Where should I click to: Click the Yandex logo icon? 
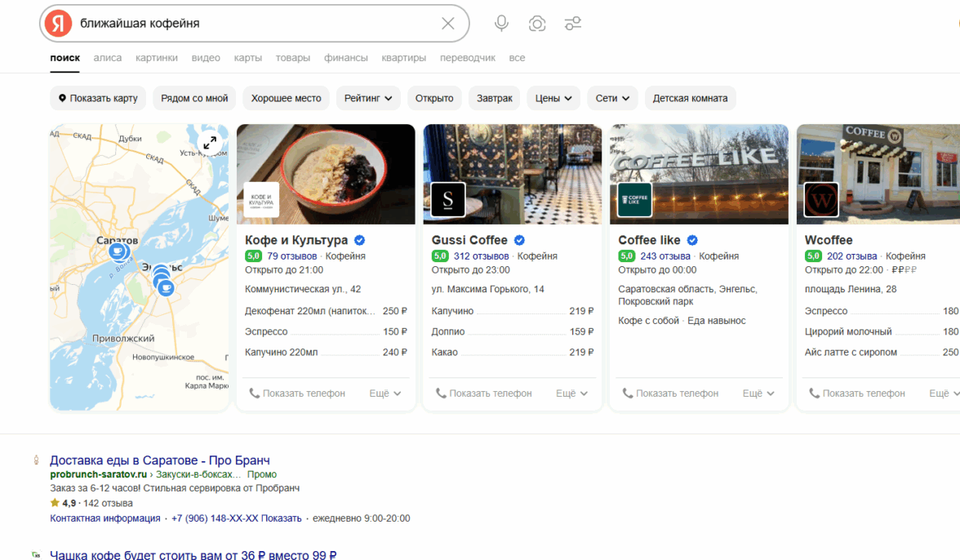pos(58,23)
